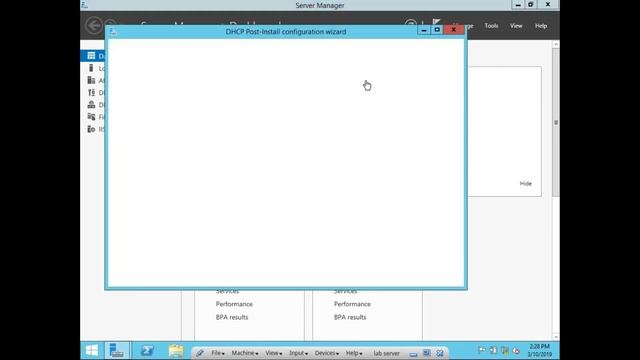Click the Server Manager vertical scrollbar thumb

click(x=556, y=122)
